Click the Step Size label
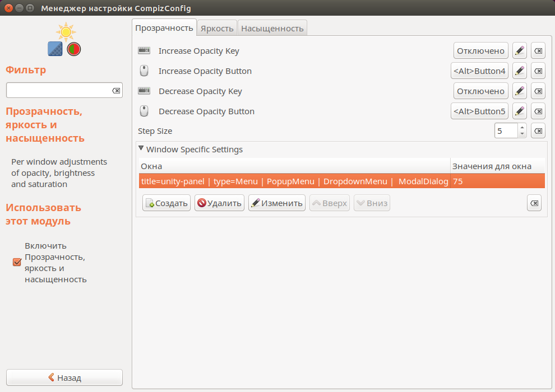 (155, 131)
